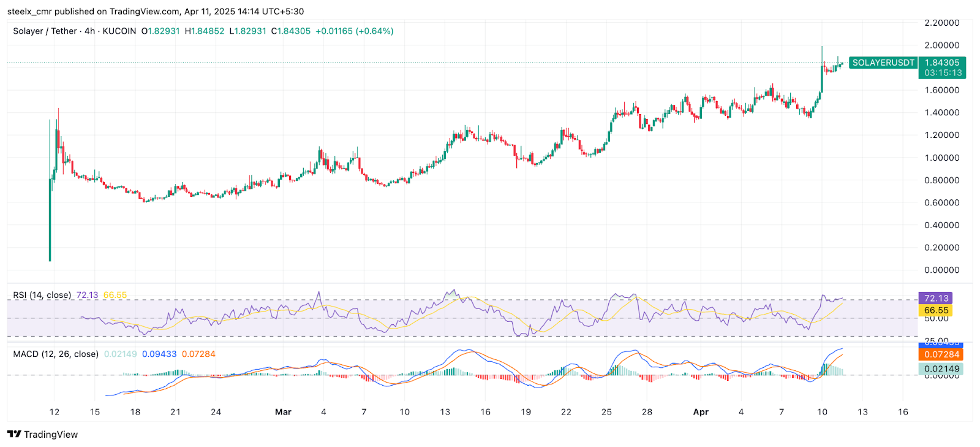Screen dimensions: 980x447
Task: Click the Apr label on time axis
Action: [701, 412]
